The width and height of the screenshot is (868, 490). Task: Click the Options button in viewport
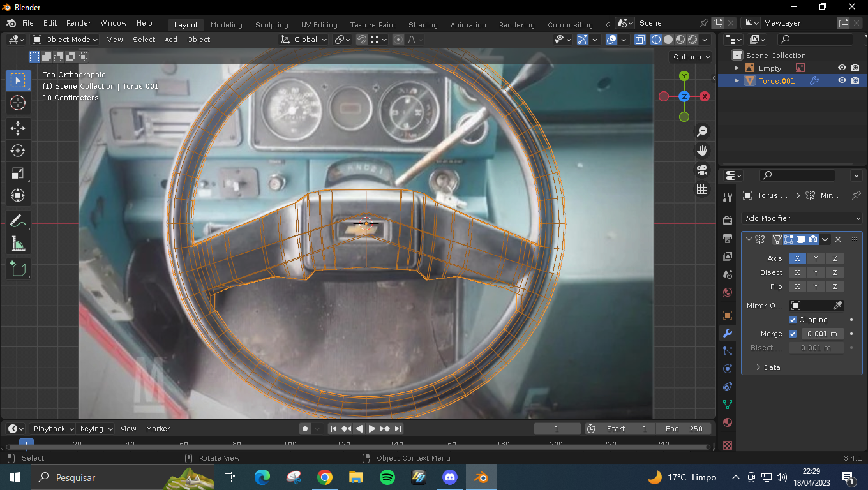(691, 57)
